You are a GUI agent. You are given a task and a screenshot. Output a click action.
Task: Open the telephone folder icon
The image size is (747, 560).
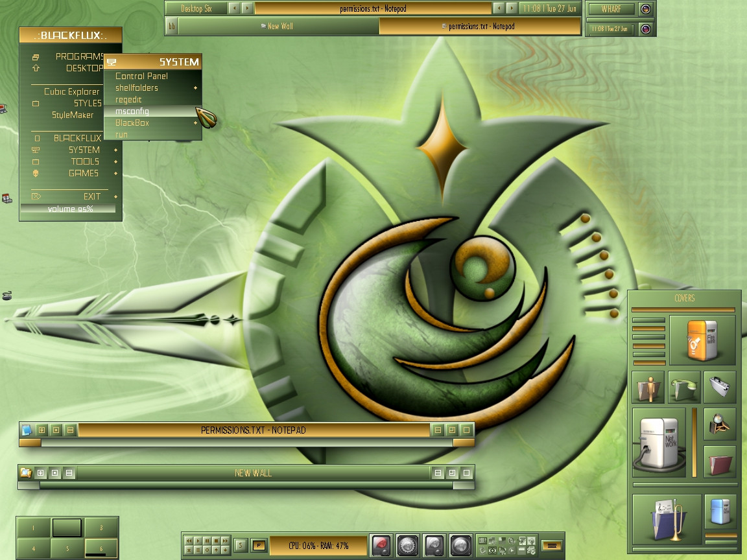tap(684, 388)
